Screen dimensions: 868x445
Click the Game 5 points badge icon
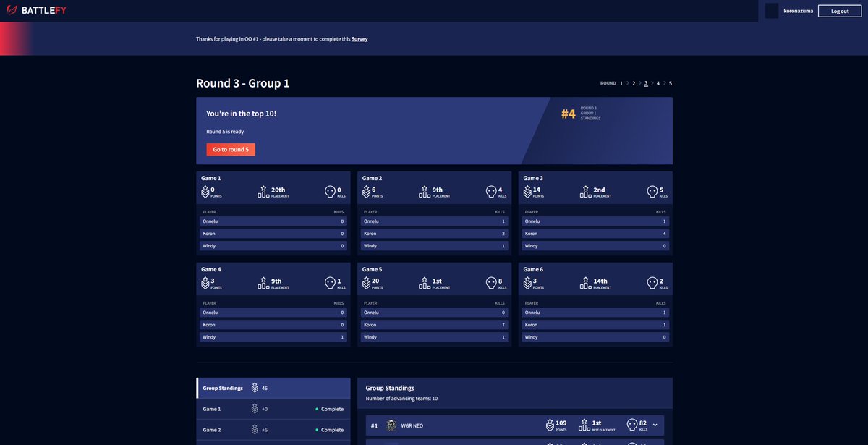(x=366, y=283)
